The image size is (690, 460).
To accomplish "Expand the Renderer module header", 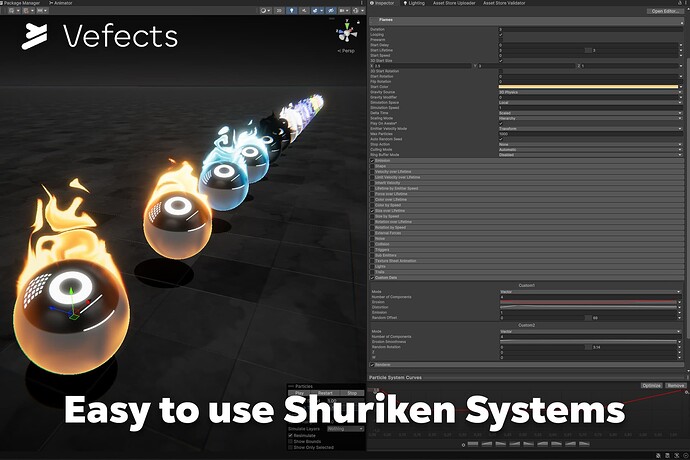I will click(526, 365).
